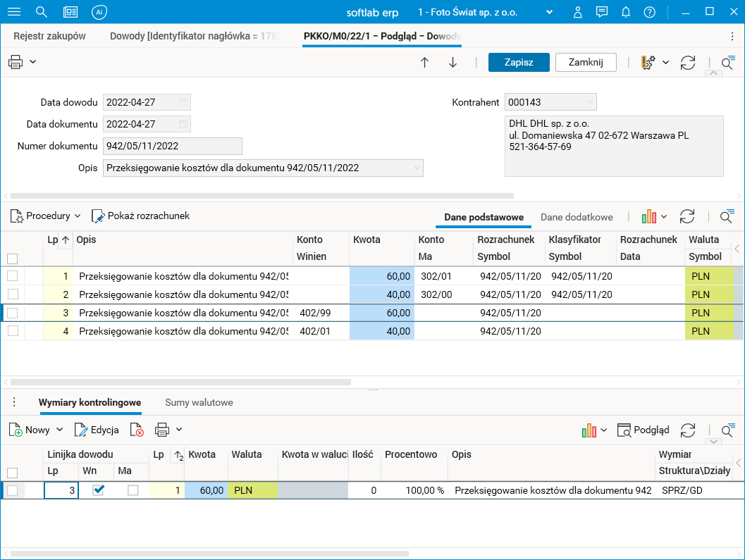Enable the Ma checkbox in dimensions row
This screenshot has width=745, height=560.
click(133, 490)
